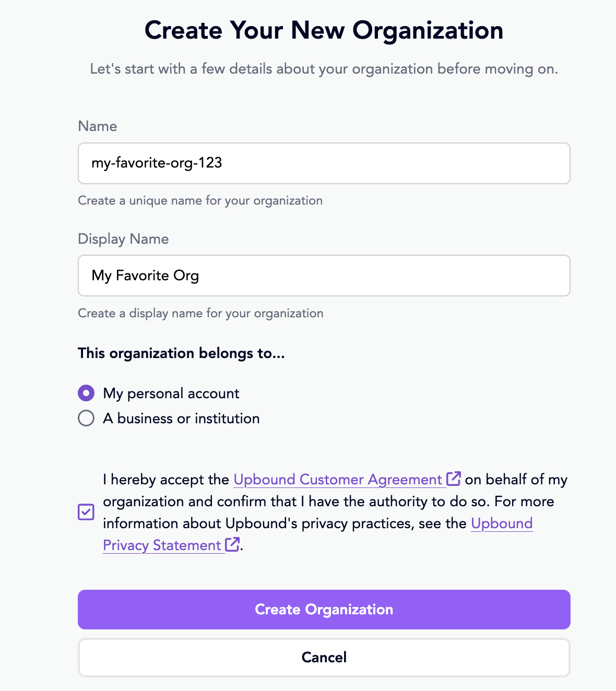
Task: Click the my-favorite-org-123 text field
Action: pyautogui.click(x=324, y=163)
